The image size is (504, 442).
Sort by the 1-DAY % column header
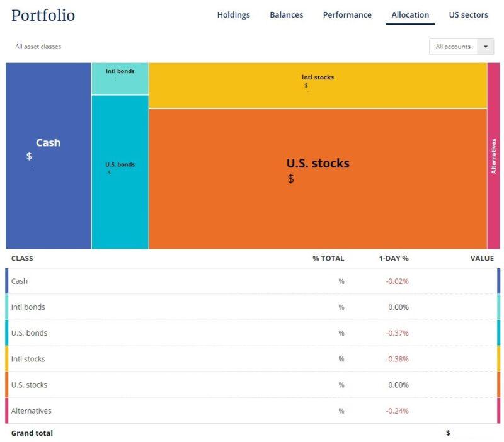click(x=394, y=258)
